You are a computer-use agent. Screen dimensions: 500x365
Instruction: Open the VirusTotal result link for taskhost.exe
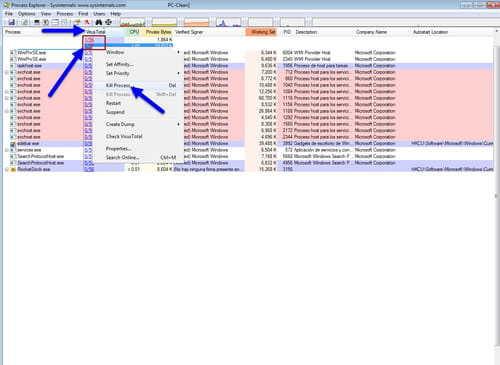[88, 66]
